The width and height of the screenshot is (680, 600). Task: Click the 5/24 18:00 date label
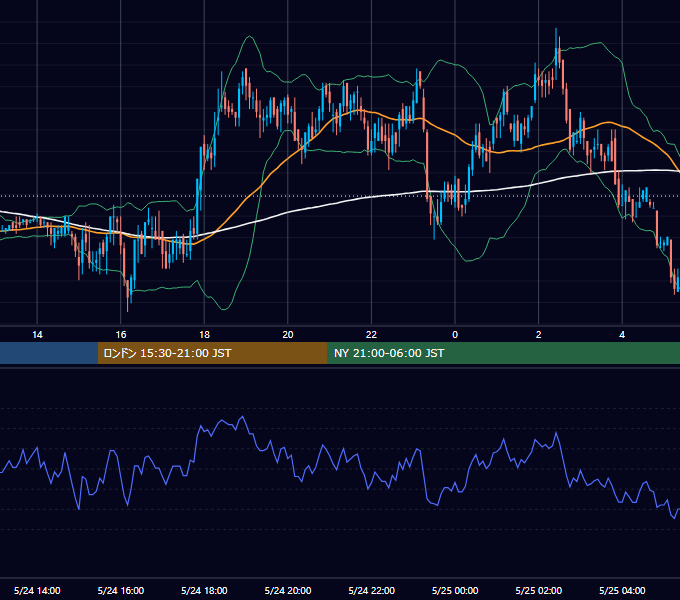click(204, 590)
